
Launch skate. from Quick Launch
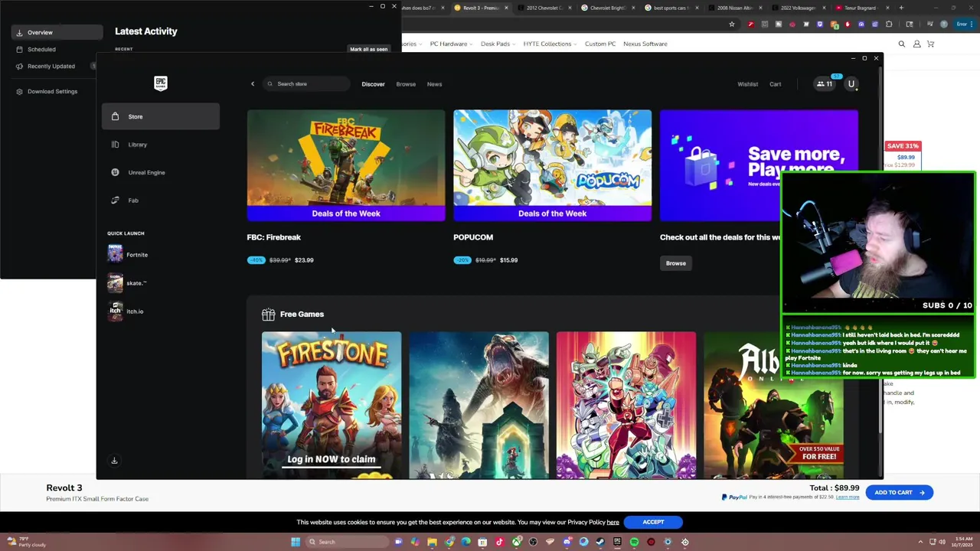(127, 283)
